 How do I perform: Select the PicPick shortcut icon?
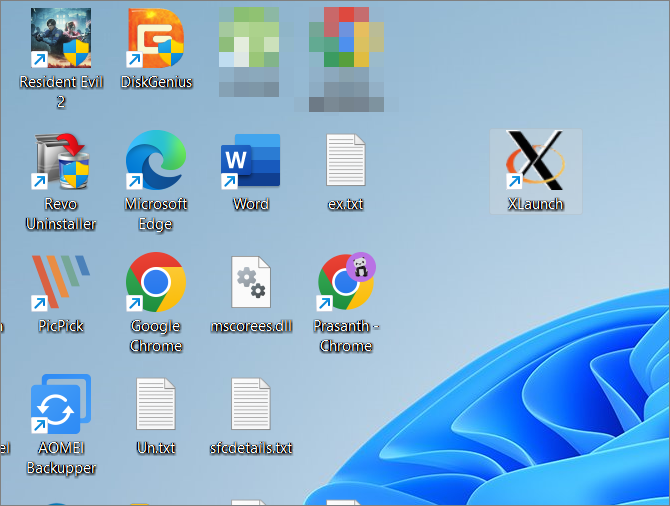click(61, 282)
